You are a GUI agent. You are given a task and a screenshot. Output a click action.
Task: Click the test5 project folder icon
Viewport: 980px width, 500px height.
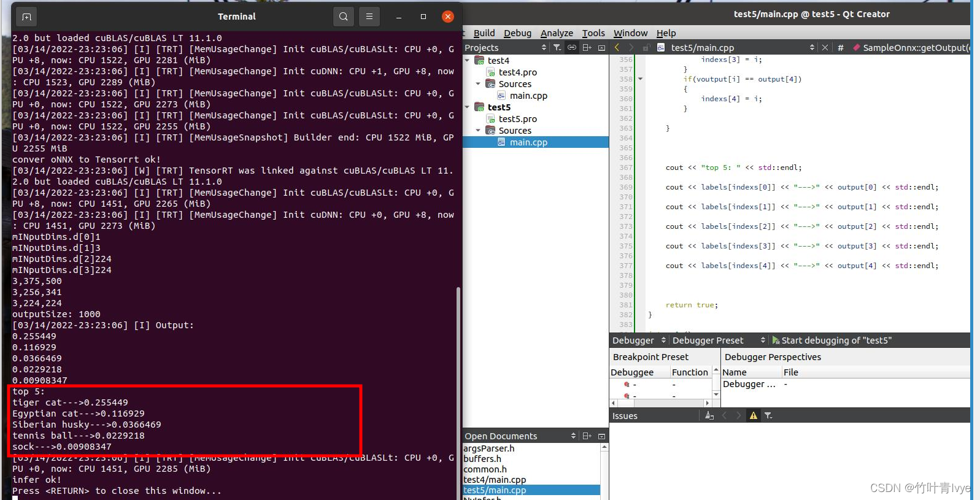pos(480,107)
